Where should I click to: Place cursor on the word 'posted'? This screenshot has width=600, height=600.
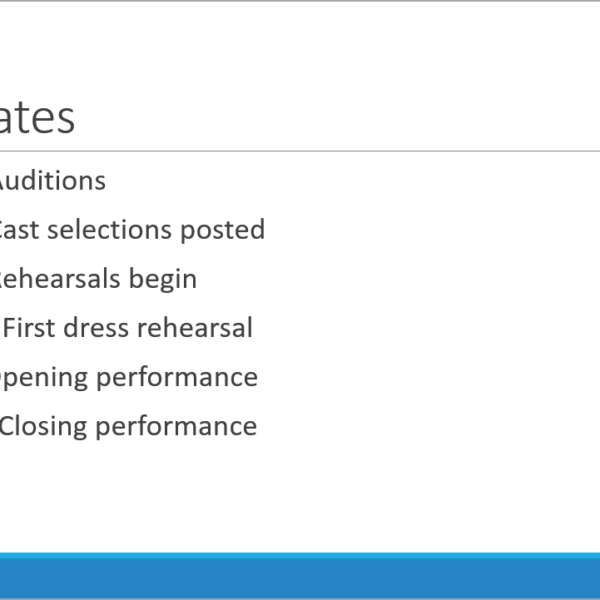[x=222, y=231]
